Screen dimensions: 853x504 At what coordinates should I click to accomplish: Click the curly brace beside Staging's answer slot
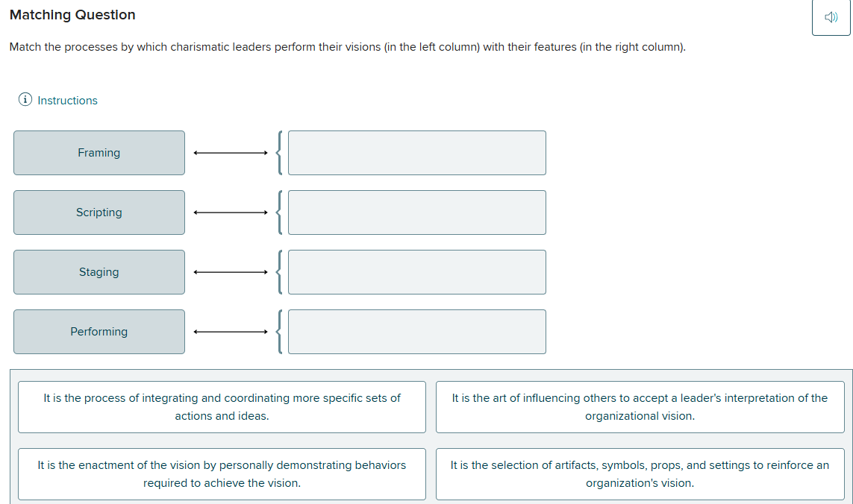pyautogui.click(x=278, y=271)
